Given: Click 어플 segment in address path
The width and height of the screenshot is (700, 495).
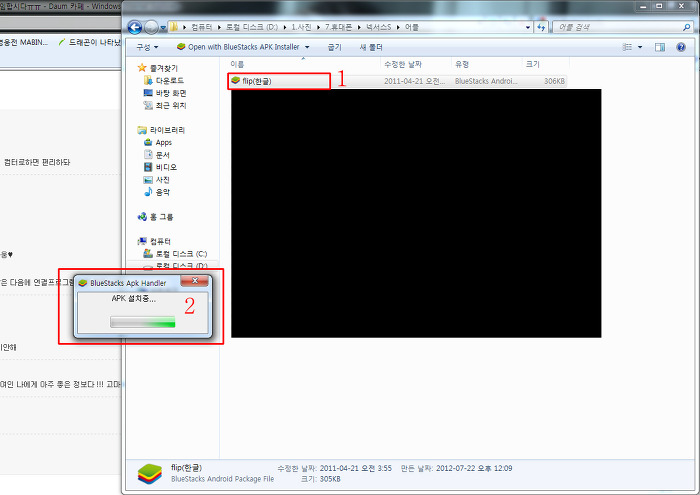Looking at the screenshot, I should pos(412,27).
